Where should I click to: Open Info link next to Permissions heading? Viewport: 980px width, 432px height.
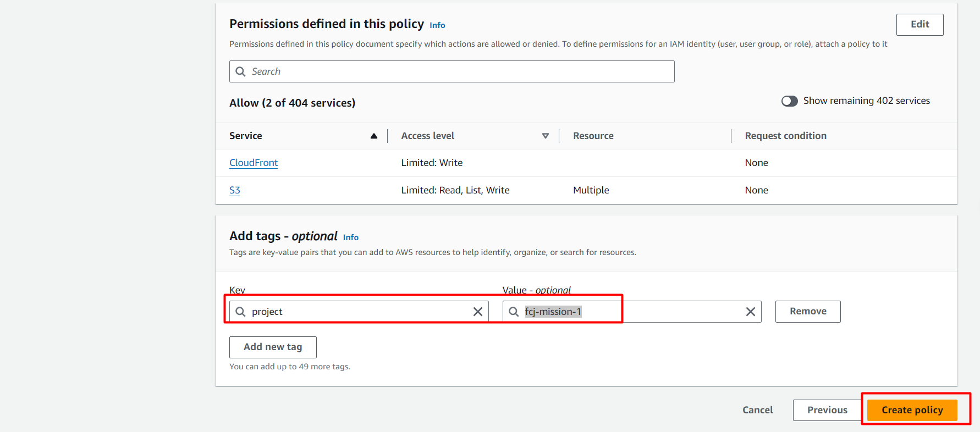[x=437, y=25]
